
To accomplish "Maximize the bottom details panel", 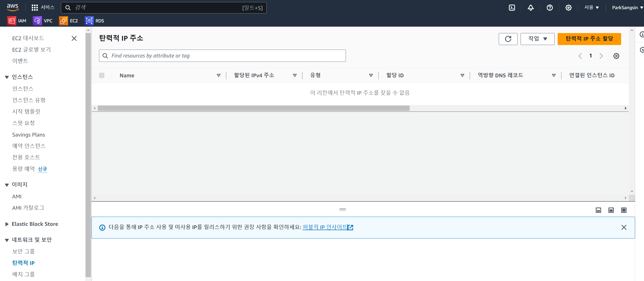I will [624, 210].
